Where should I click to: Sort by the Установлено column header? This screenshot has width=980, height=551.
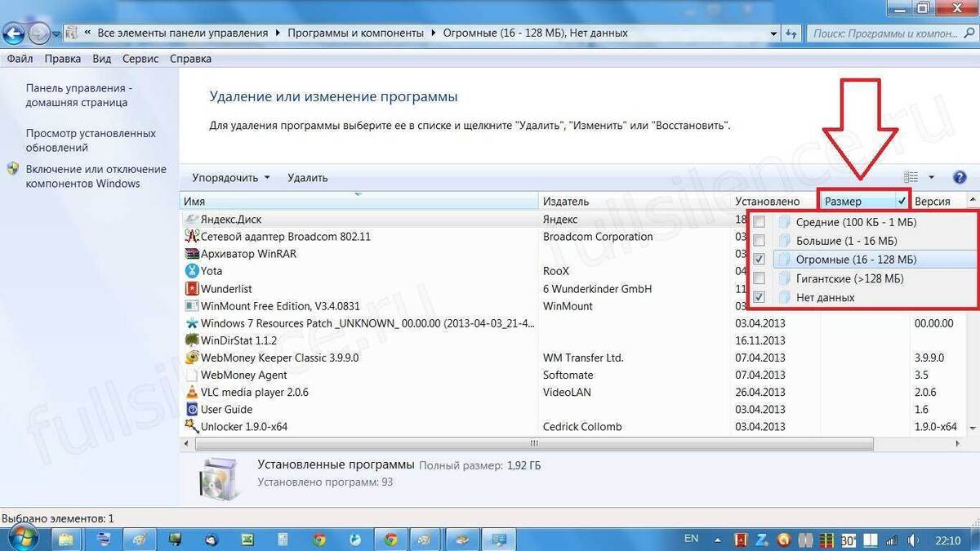(775, 201)
